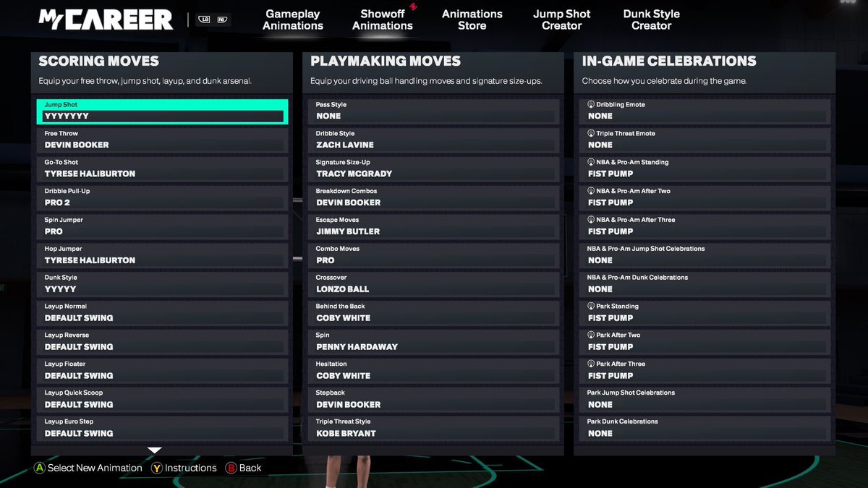Select the Pass Style None slot
Image resolution: width=868 pixels, height=488 pixels.
pyautogui.click(x=434, y=111)
